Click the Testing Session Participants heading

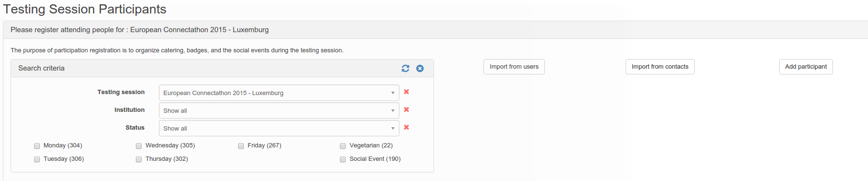[85, 9]
